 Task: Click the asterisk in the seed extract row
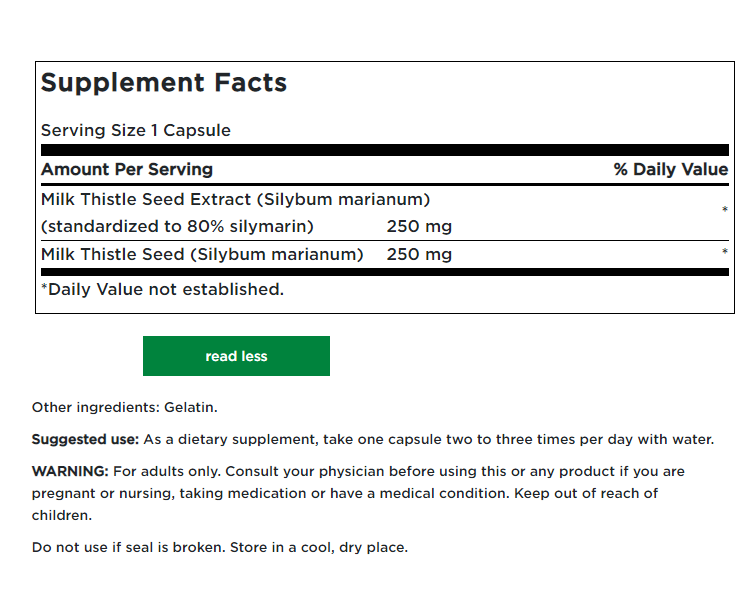click(724, 210)
